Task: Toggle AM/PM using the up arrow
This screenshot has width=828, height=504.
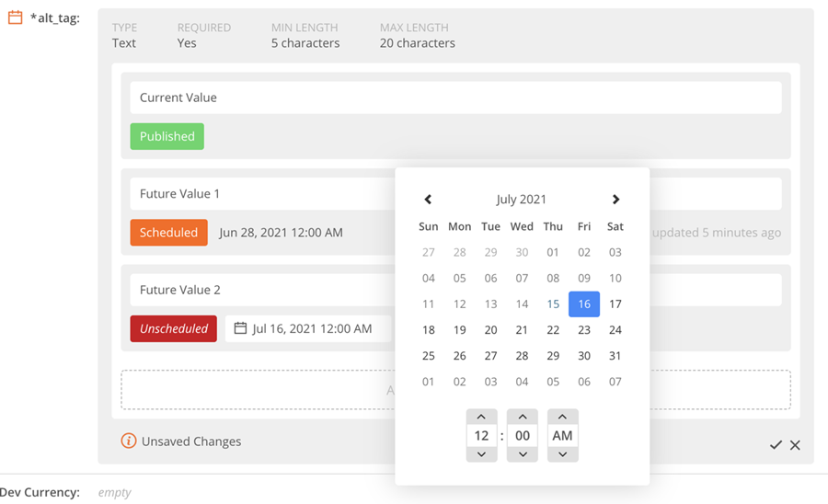Action: tap(562, 418)
